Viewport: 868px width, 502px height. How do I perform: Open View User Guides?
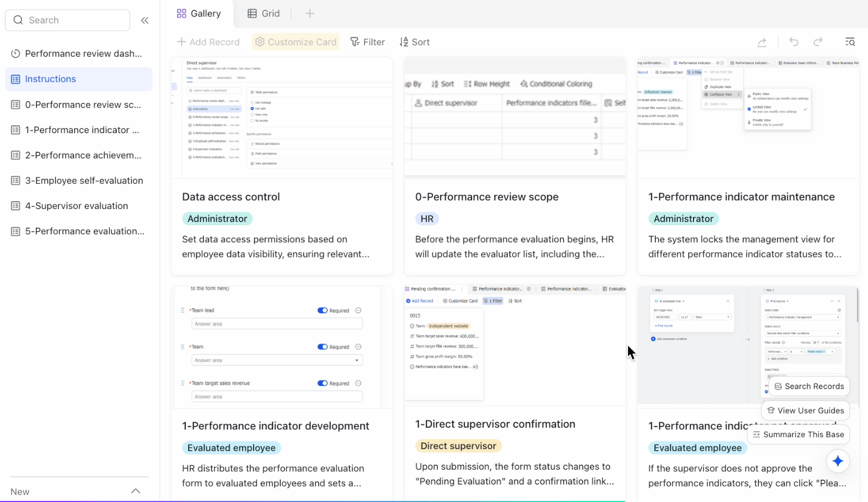coord(805,410)
